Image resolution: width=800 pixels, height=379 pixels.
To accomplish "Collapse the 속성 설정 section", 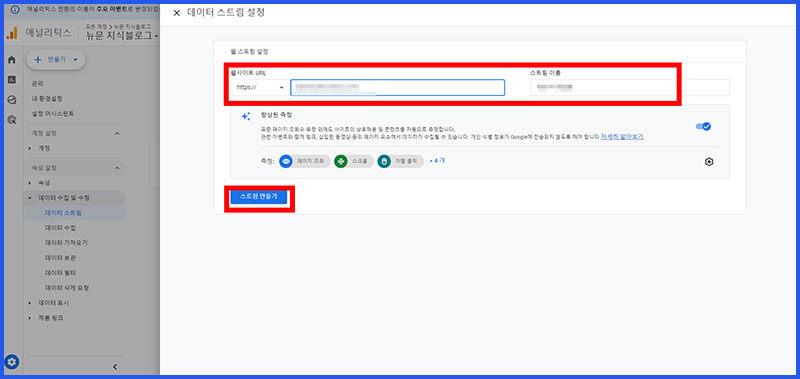I will click(117, 168).
